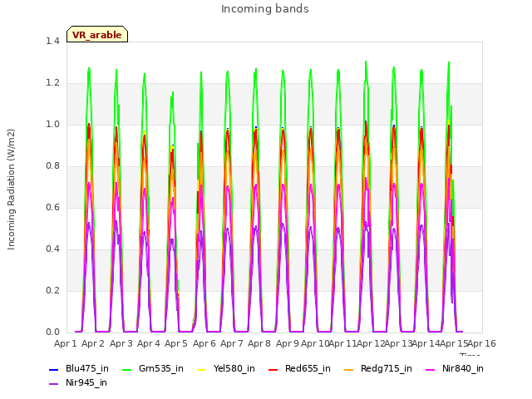Click the 0.2 y-axis tick label
This screenshot has width=532, height=399.
click(52, 290)
